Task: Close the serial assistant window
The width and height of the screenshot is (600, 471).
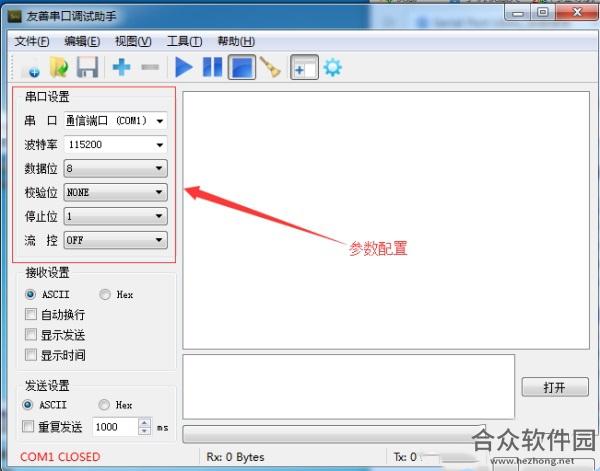Action: [577, 13]
